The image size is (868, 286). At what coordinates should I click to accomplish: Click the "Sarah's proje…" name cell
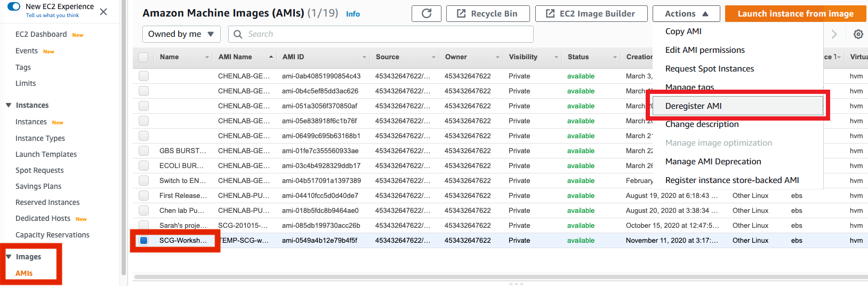[182, 226]
